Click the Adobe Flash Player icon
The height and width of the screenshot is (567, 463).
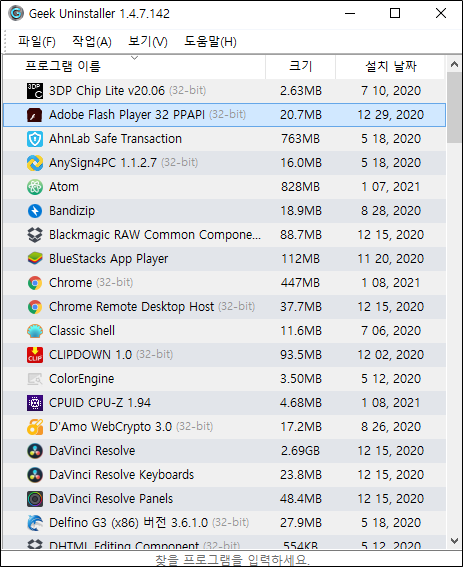(x=35, y=115)
